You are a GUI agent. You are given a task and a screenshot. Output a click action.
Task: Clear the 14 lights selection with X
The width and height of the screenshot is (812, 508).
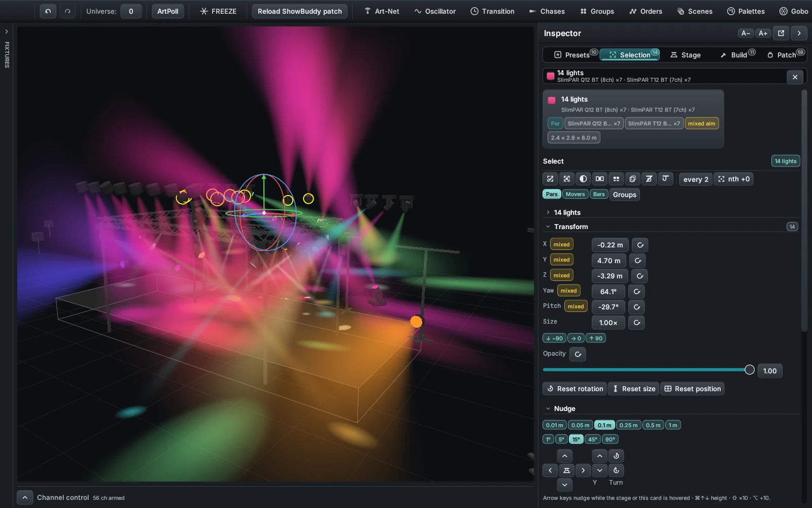(x=795, y=77)
